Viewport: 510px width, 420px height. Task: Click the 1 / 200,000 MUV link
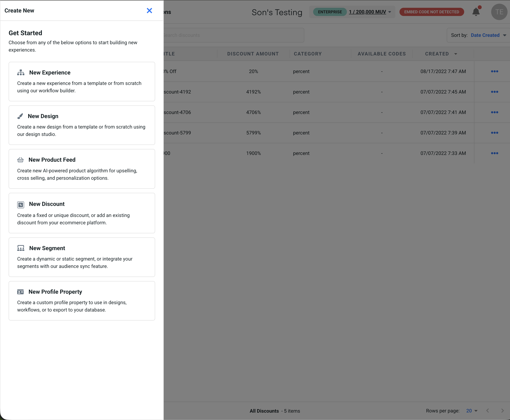pyautogui.click(x=367, y=12)
